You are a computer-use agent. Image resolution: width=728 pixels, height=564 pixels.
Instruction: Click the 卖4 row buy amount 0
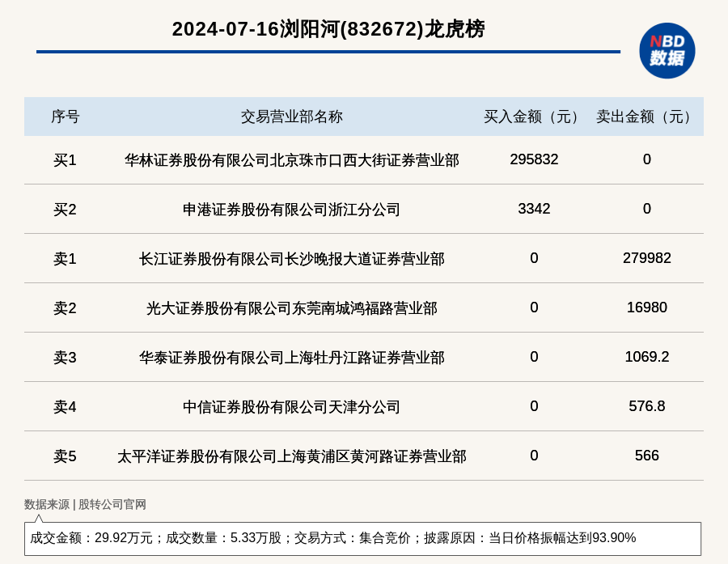click(x=534, y=406)
